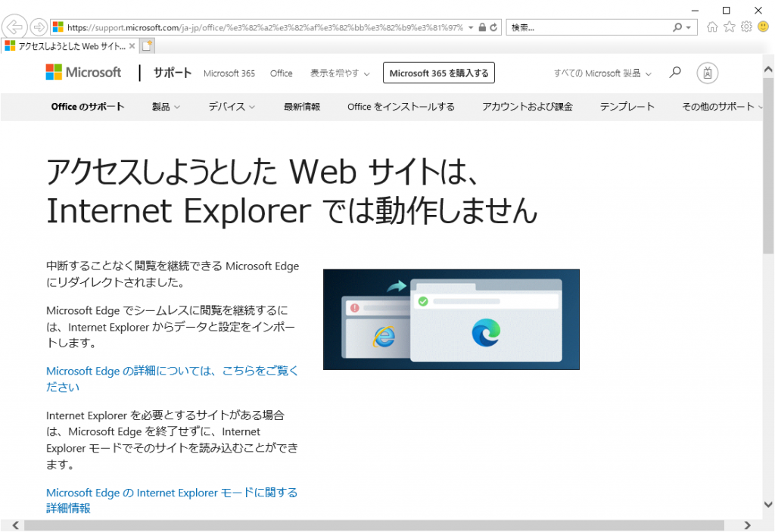This screenshot has width=775, height=532.
Task: Click the Home icon in the browser toolbar
Action: [x=711, y=26]
